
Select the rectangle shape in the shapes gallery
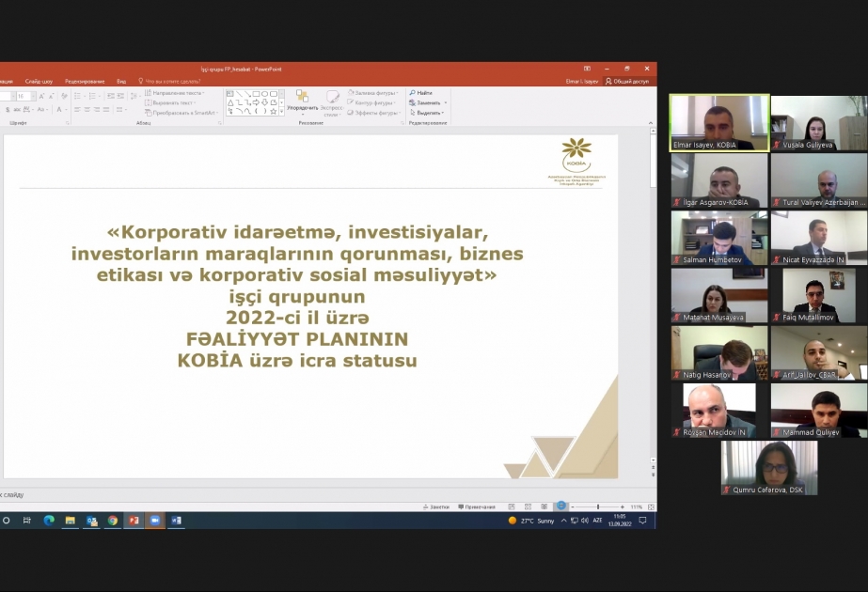pos(256,94)
